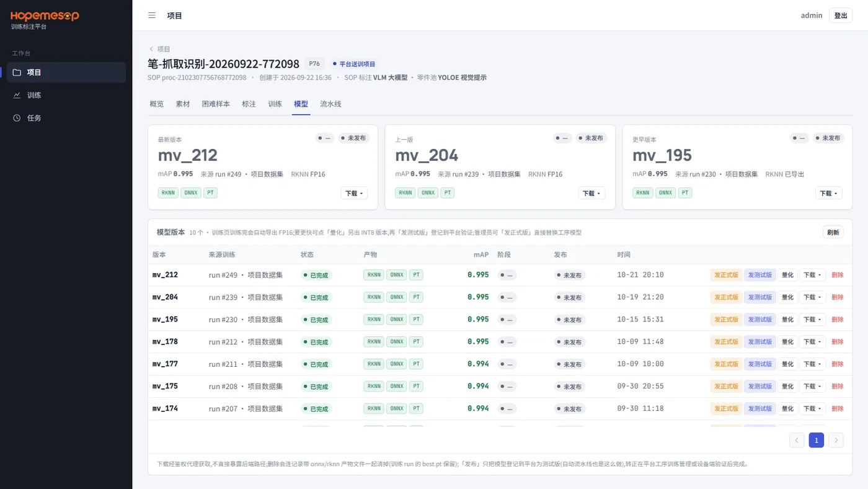Click 登出 button next to admin

[841, 16]
